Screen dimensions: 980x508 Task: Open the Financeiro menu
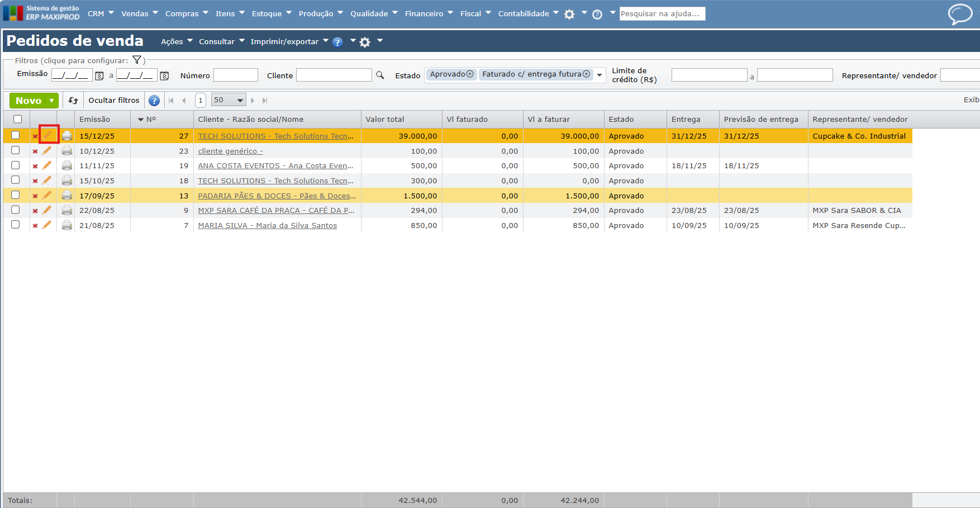click(429, 13)
